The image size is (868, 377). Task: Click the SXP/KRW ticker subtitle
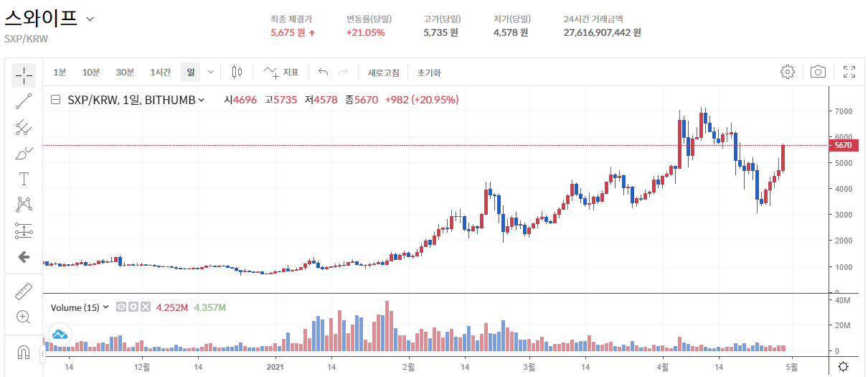tap(26, 39)
